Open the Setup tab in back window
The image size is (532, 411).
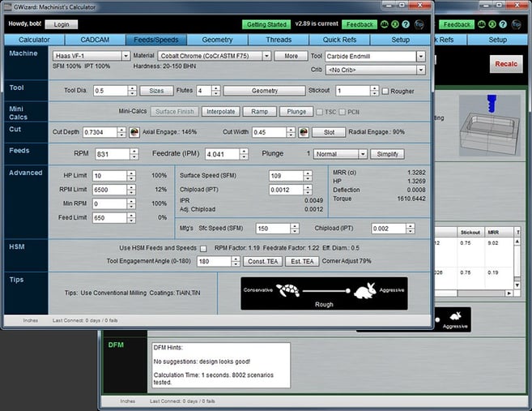[497, 40]
